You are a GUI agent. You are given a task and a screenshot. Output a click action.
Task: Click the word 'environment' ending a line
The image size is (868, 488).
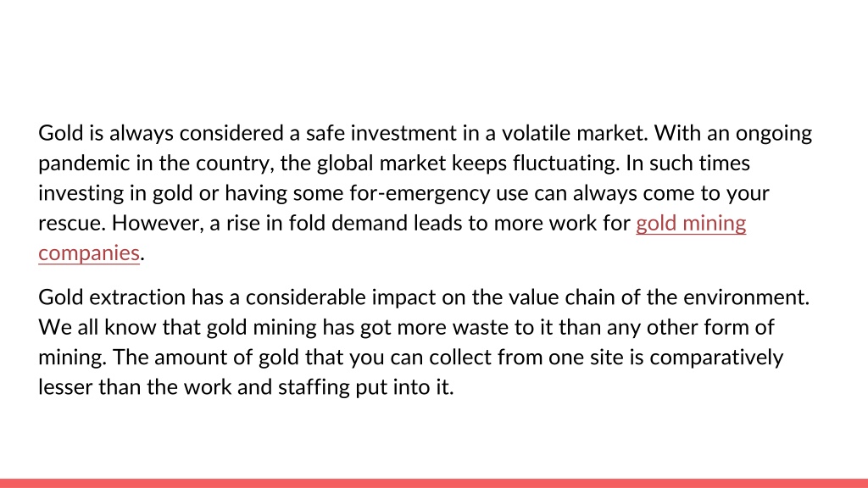(x=746, y=297)
